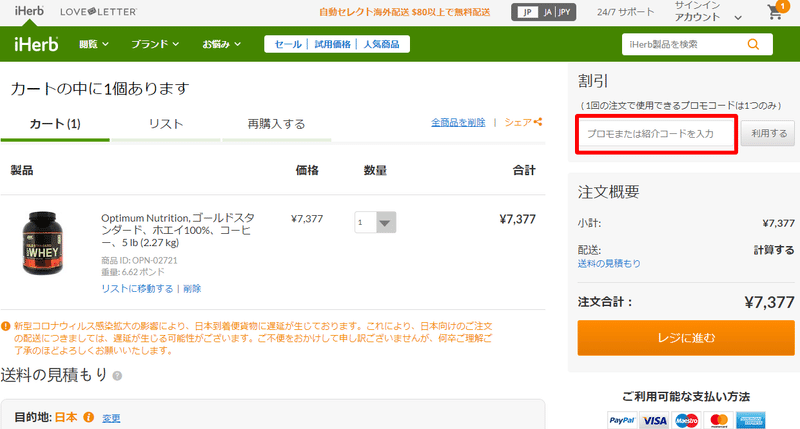The height and width of the screenshot is (429, 800).
Task: Open the 試用価格 link
Action: coord(332,44)
